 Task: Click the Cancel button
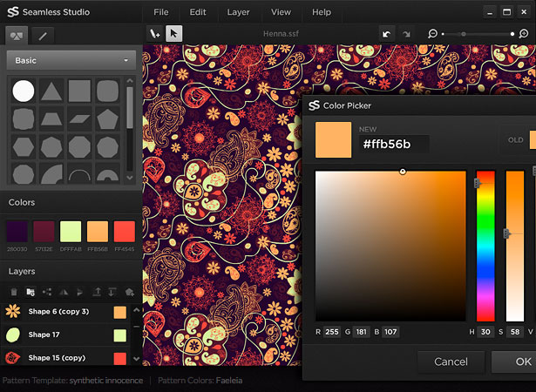pos(451,362)
